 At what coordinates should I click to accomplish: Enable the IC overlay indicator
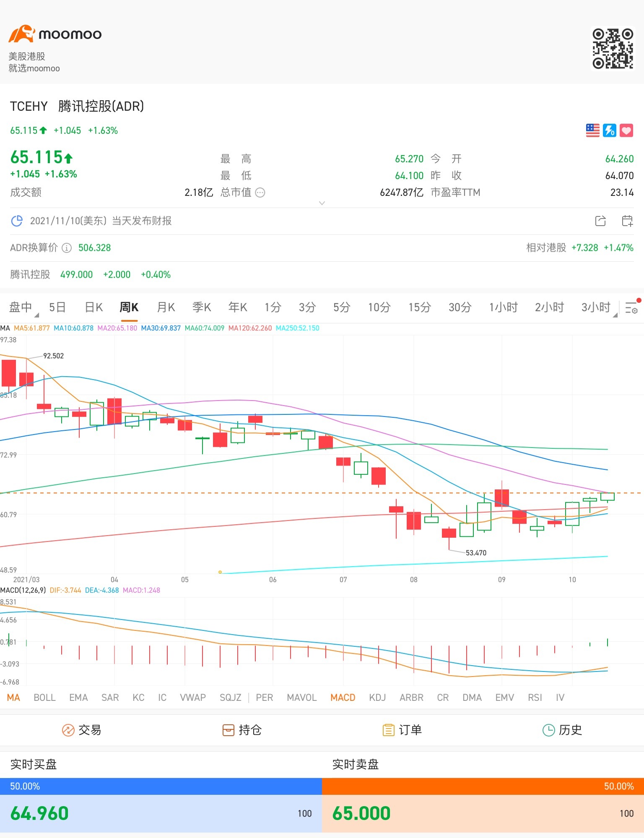tap(162, 697)
